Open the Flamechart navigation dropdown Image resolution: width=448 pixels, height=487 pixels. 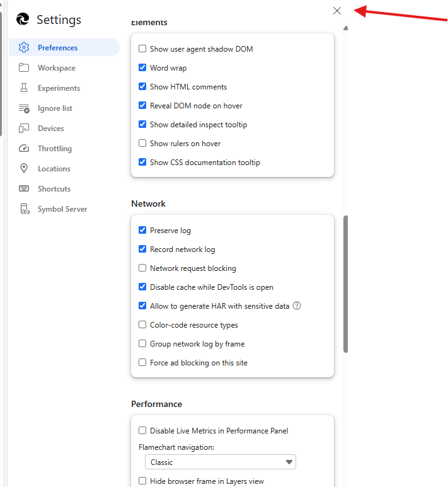click(x=220, y=462)
